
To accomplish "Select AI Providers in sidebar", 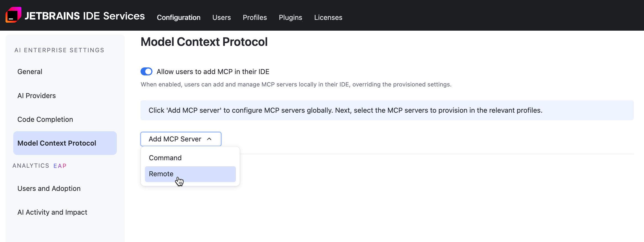I will pos(36,96).
